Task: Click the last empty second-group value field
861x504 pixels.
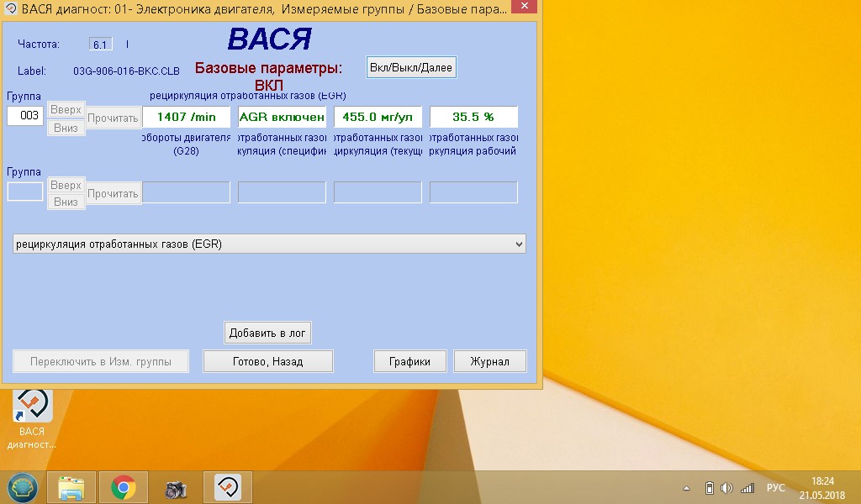Action: [x=473, y=192]
